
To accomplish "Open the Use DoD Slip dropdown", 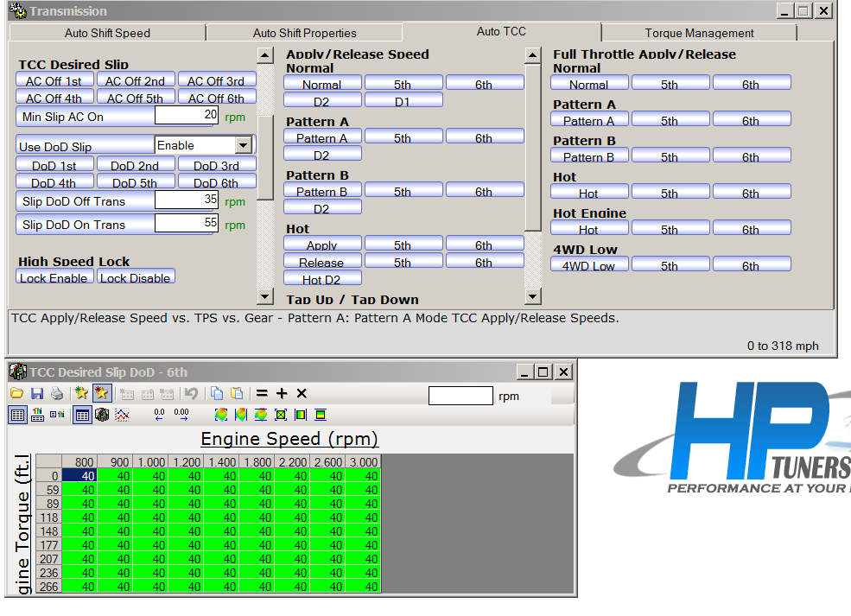I will pyautogui.click(x=243, y=146).
